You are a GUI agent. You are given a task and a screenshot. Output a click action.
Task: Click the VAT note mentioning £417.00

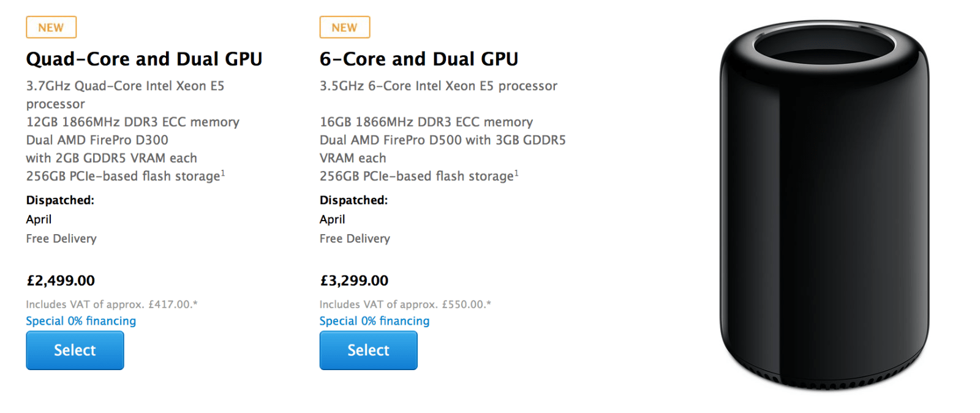[111, 305]
